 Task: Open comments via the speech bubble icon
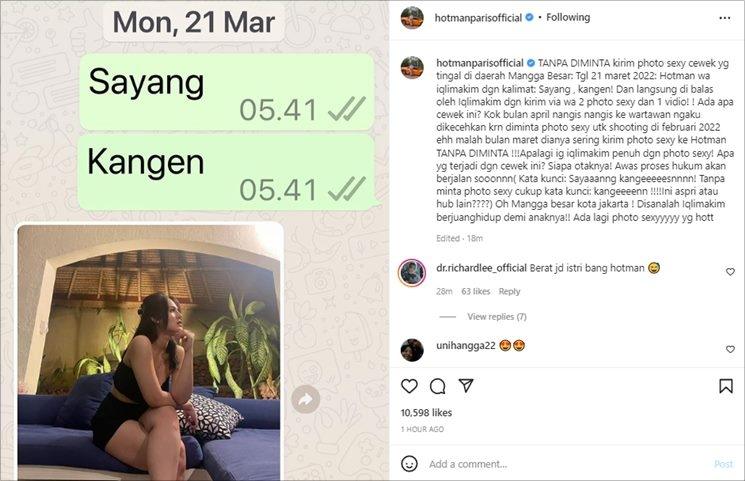(x=438, y=386)
